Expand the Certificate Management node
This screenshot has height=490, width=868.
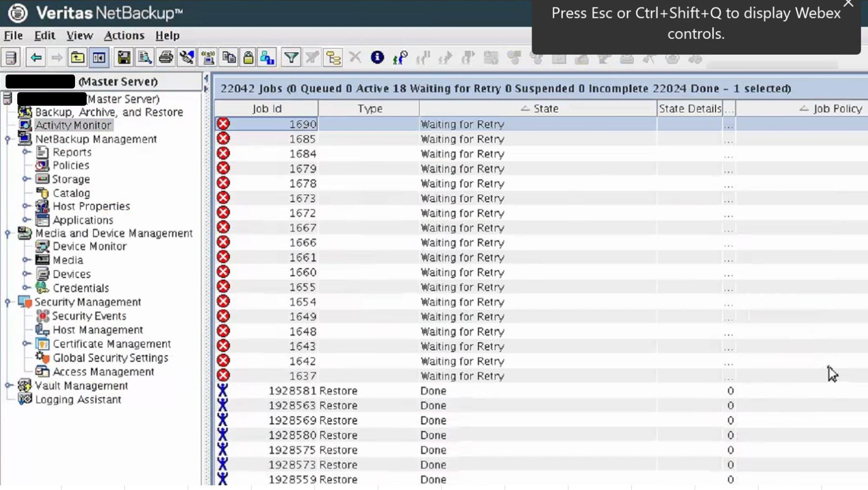click(27, 344)
